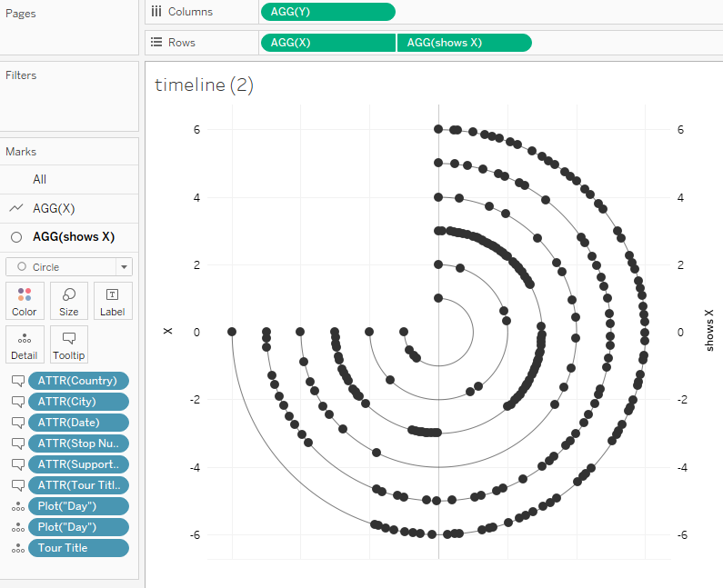Screen dimensions: 723x588
Task: Open the Tooltip marks card
Action: [68, 344]
